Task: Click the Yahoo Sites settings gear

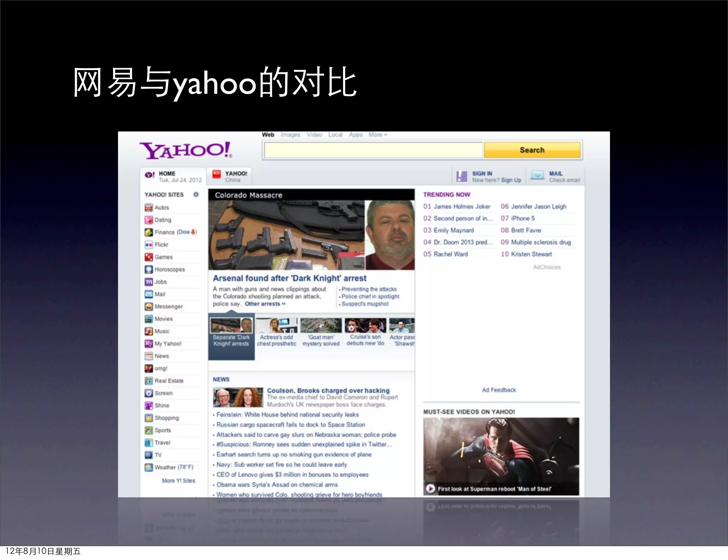Action: pos(196,194)
